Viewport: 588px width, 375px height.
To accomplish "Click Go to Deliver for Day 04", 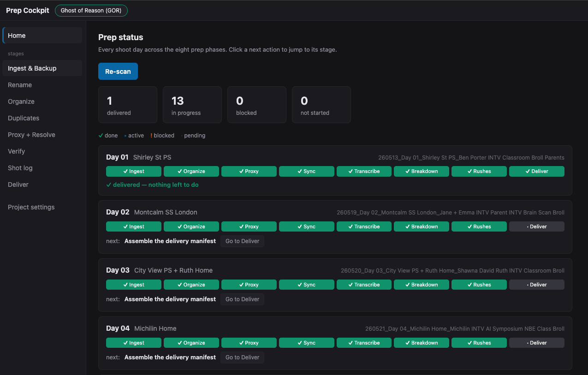I will (x=242, y=357).
